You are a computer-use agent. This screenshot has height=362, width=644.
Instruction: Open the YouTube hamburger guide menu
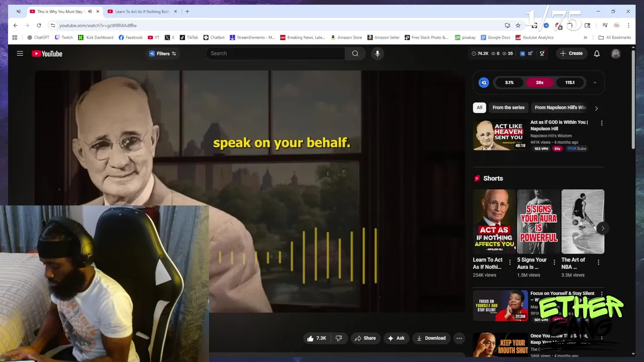pyautogui.click(x=20, y=53)
